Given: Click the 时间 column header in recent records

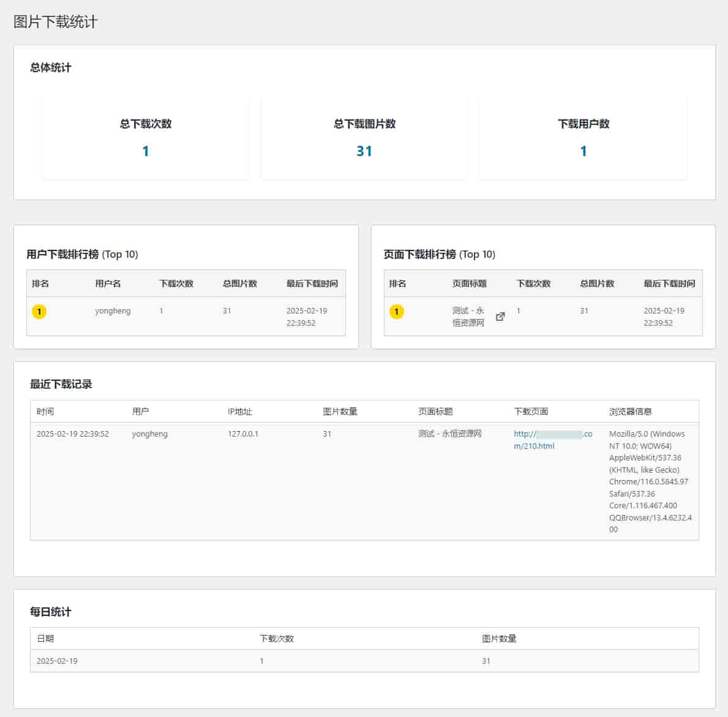Looking at the screenshot, I should 45,411.
